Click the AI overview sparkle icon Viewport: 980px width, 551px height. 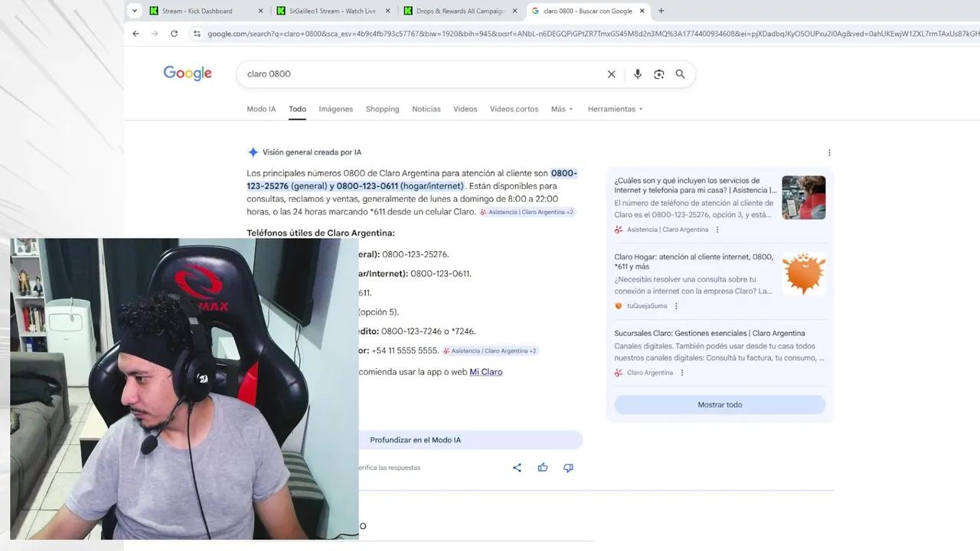(253, 152)
